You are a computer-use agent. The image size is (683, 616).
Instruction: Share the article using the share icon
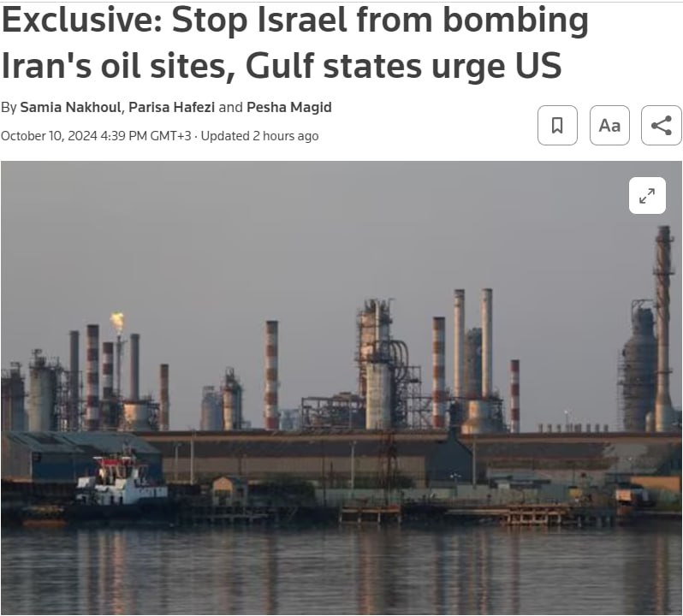(x=662, y=126)
